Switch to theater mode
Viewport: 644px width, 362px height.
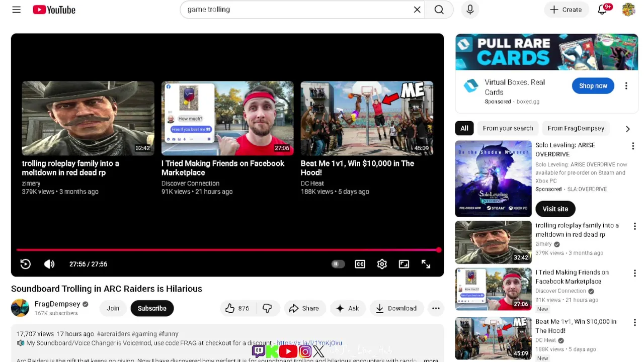(404, 264)
